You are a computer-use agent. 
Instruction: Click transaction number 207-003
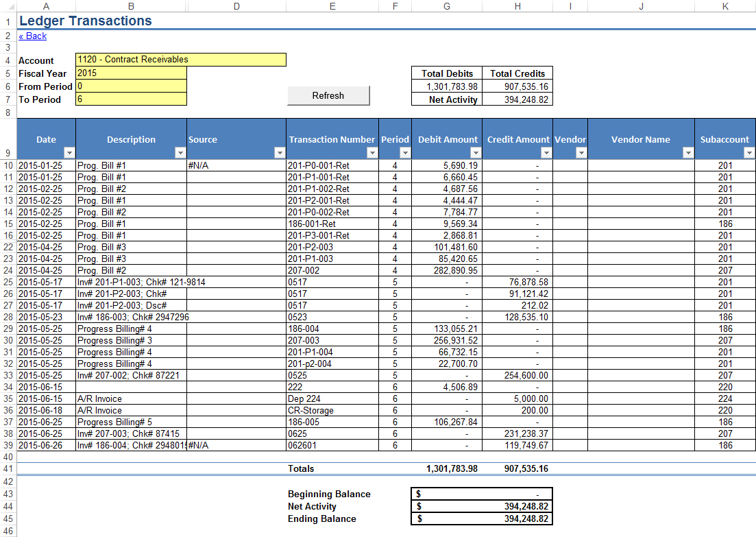(332, 341)
